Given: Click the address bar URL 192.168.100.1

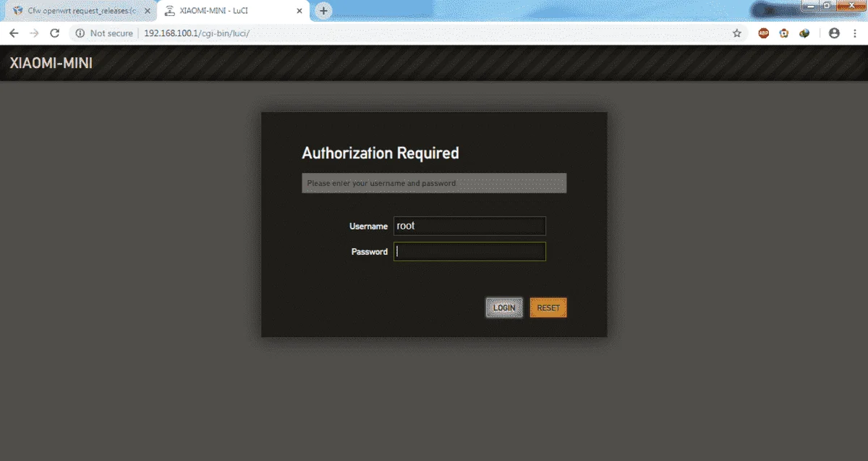Looking at the screenshot, I should (196, 33).
